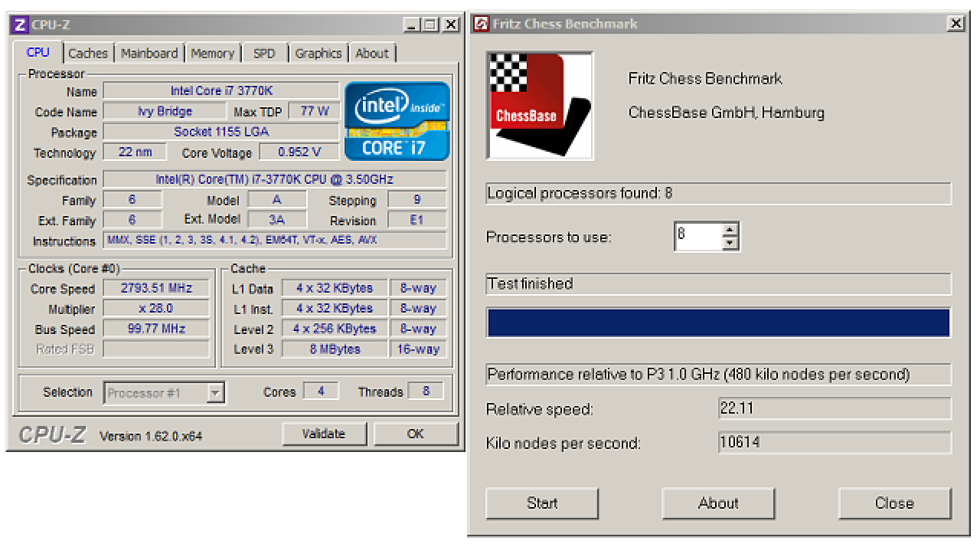Click the Name value Intel Core i7 3770K
This screenshot has width=980, height=547.
(221, 91)
